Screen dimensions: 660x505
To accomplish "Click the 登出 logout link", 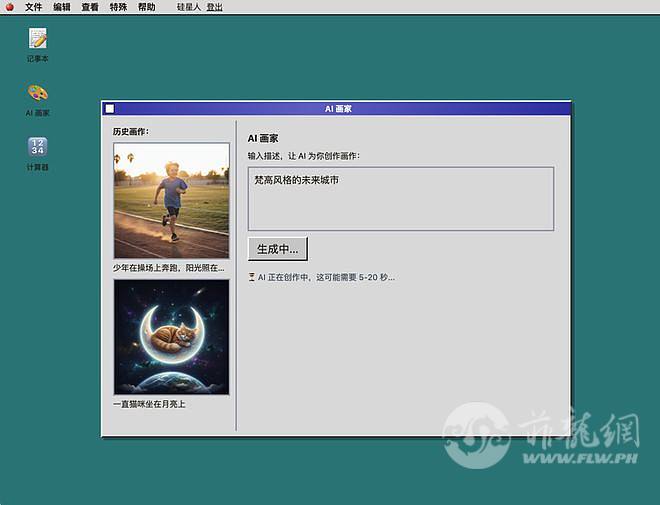I will tap(215, 7).
